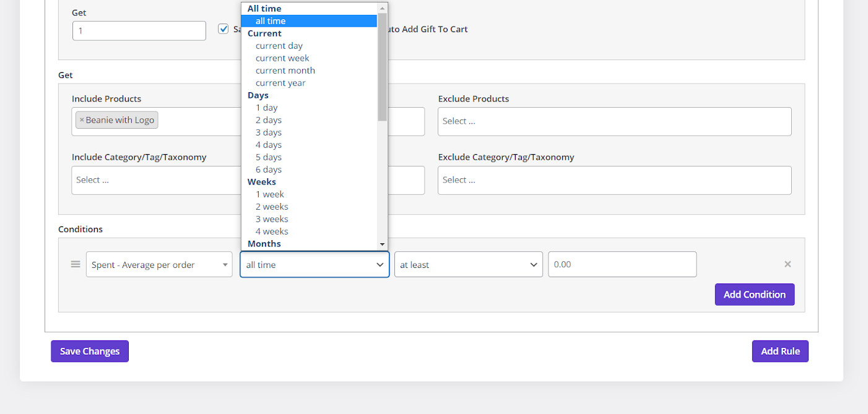Choose '2 weeks' option in the list
This screenshot has height=414, width=868.
(x=272, y=207)
